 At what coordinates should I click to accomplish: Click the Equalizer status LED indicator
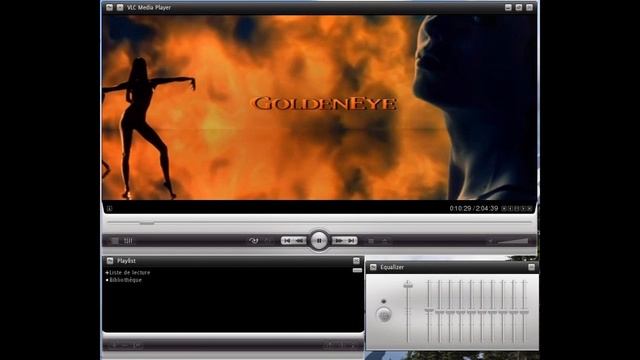[x=383, y=301]
